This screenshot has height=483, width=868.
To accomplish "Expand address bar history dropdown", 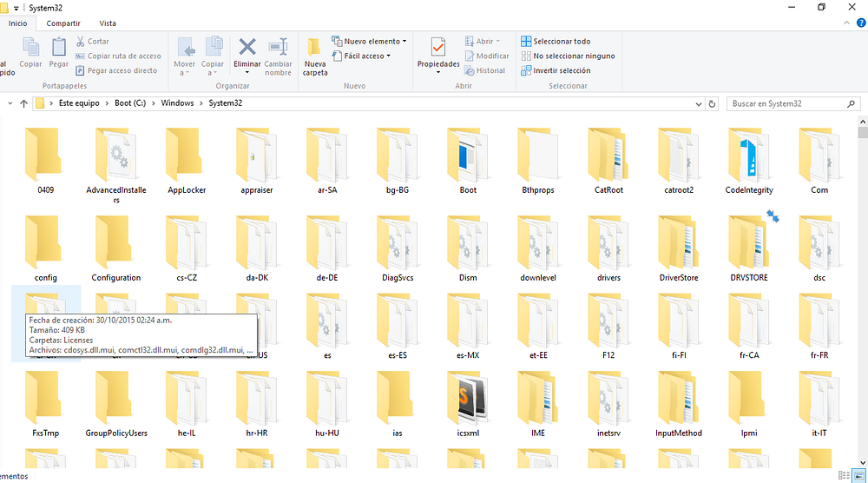I will click(x=698, y=103).
